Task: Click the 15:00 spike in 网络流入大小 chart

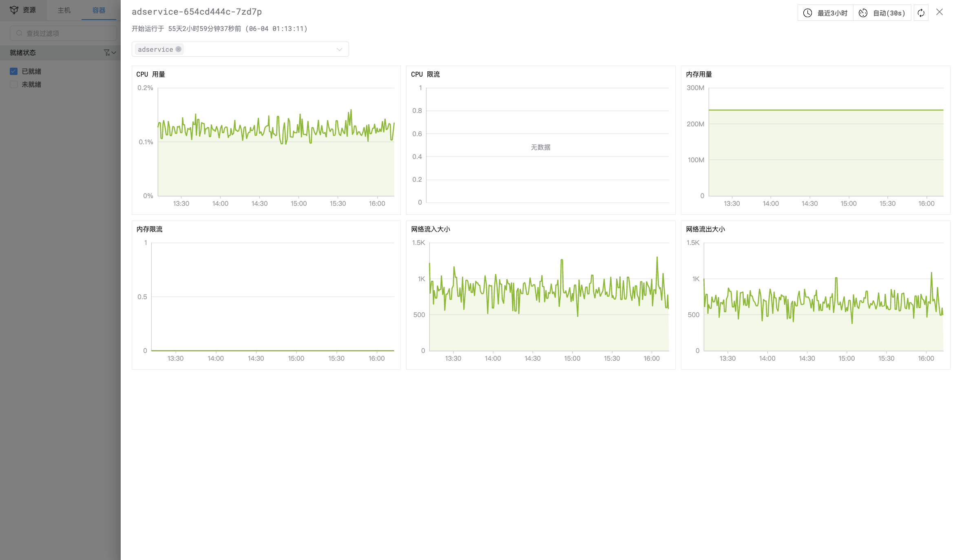Action: 562,261
